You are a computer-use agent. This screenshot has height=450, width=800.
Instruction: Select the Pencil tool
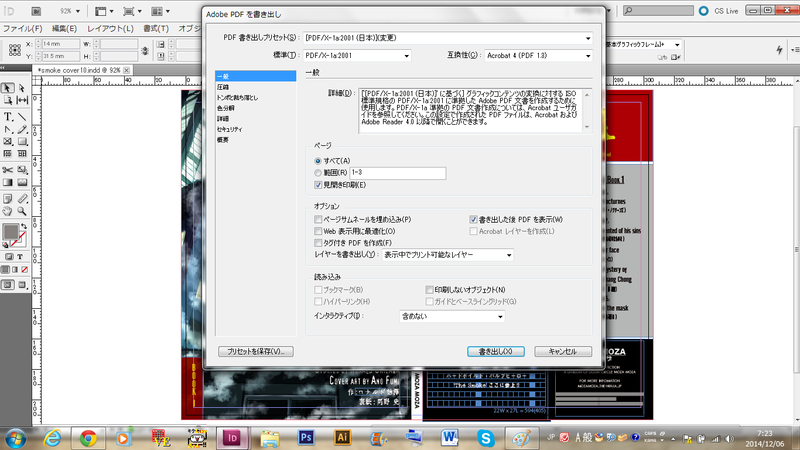22,130
